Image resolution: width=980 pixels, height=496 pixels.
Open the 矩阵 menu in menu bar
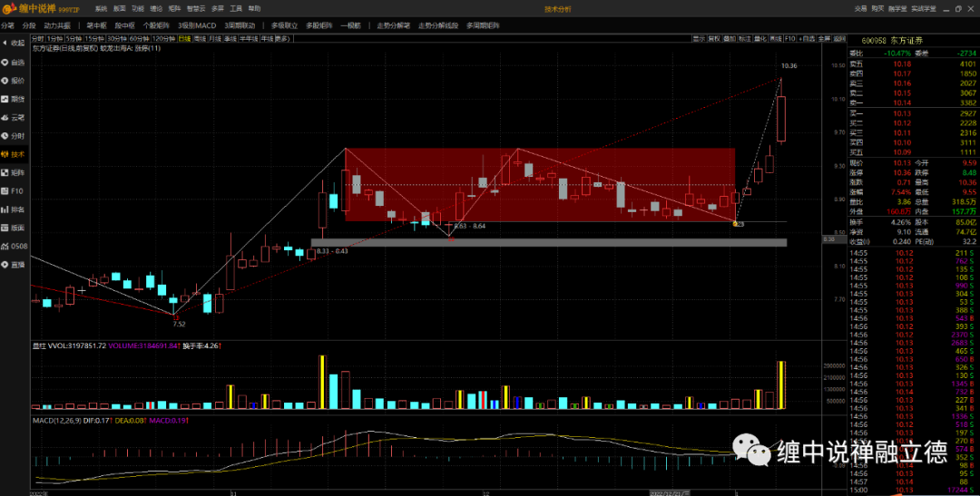click(x=174, y=9)
